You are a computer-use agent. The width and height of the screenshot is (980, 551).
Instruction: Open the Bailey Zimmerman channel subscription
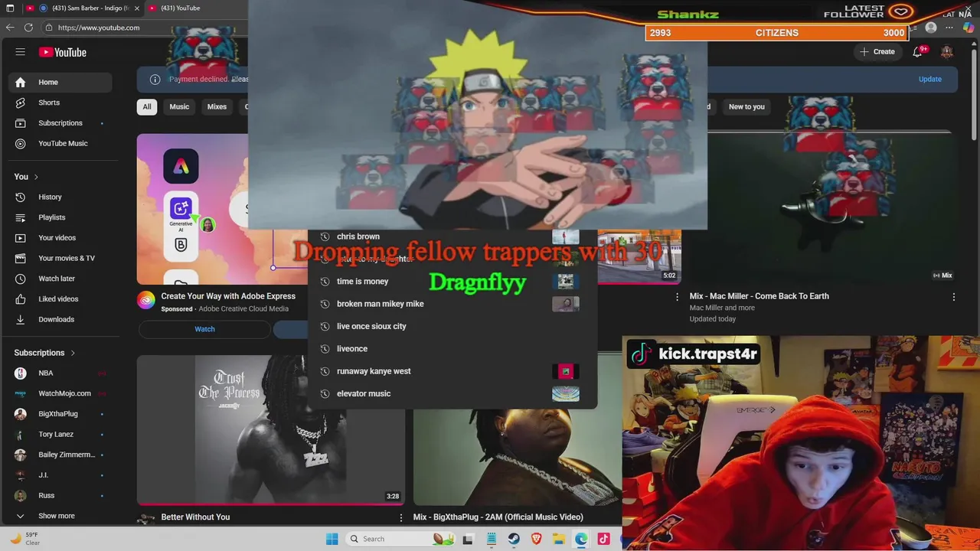[60, 455]
